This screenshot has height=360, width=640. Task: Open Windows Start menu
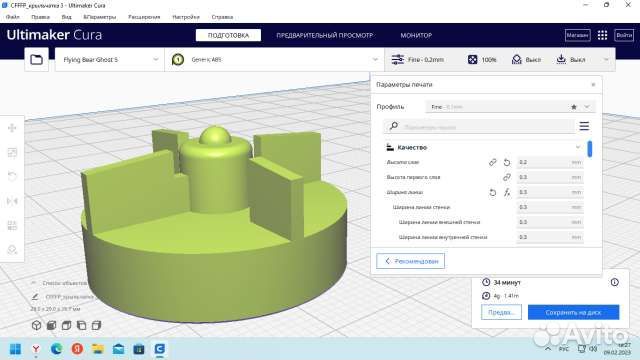click(x=16, y=349)
